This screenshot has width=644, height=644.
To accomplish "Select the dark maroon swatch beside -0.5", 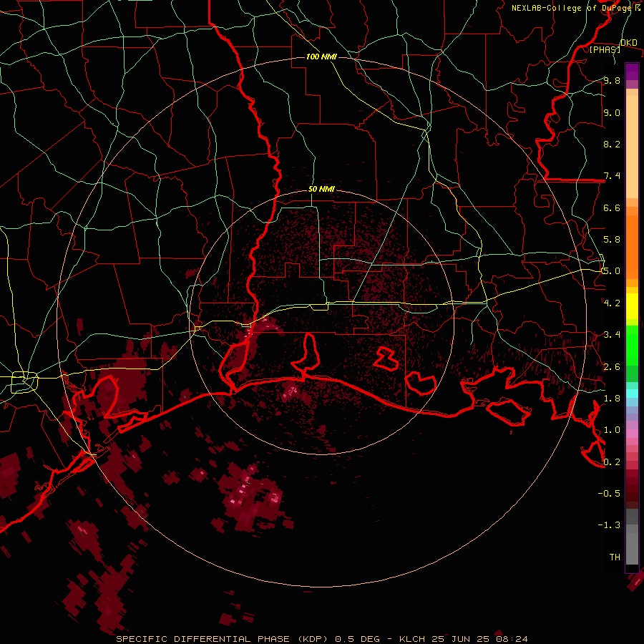I will click(x=632, y=494).
